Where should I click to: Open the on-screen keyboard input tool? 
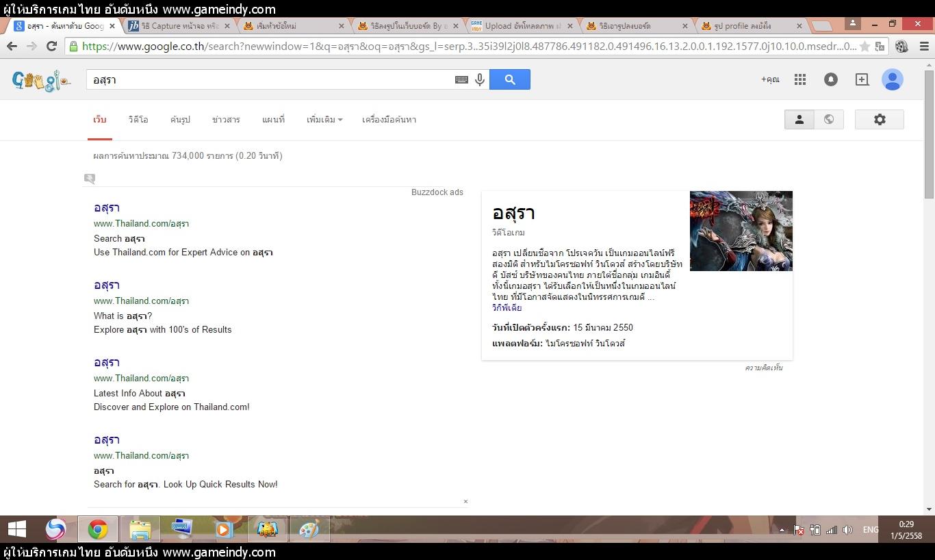click(x=462, y=79)
